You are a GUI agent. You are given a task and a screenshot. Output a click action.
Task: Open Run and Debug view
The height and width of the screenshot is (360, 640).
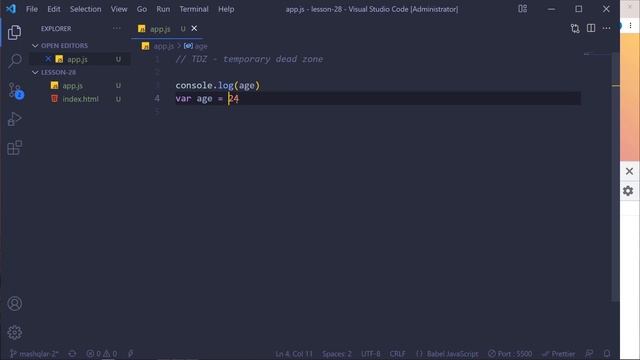point(14,119)
